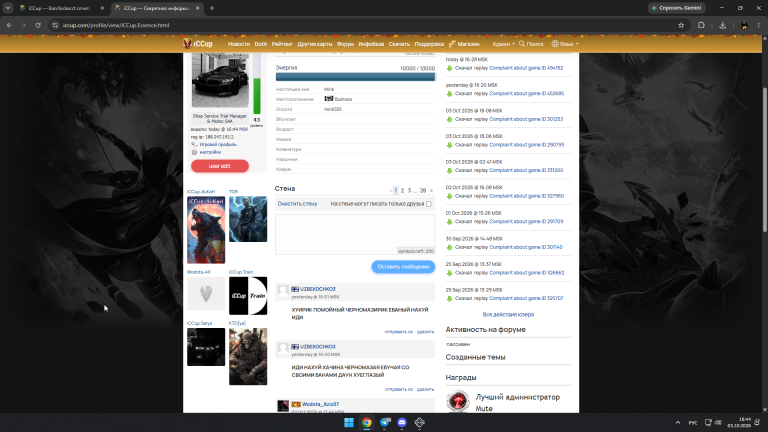Screen dimensions: 768x432
Task: Click удалить on first wall message
Action: tap(425, 332)
